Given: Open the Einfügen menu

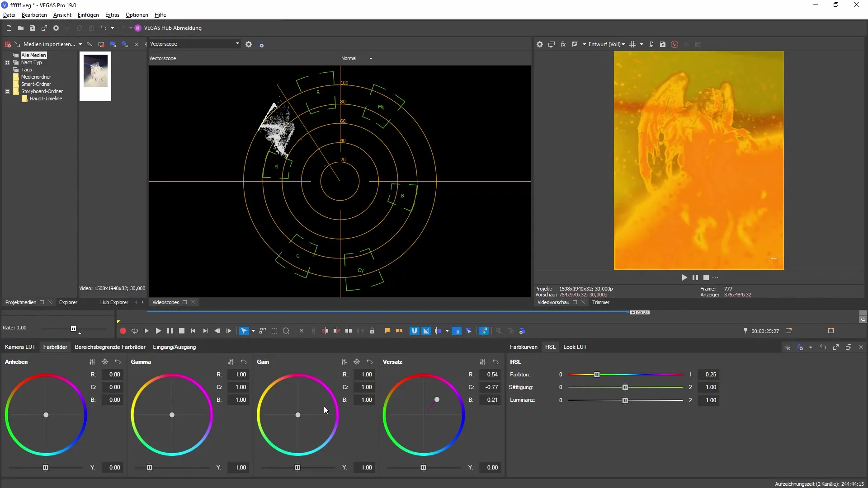Looking at the screenshot, I should point(88,15).
